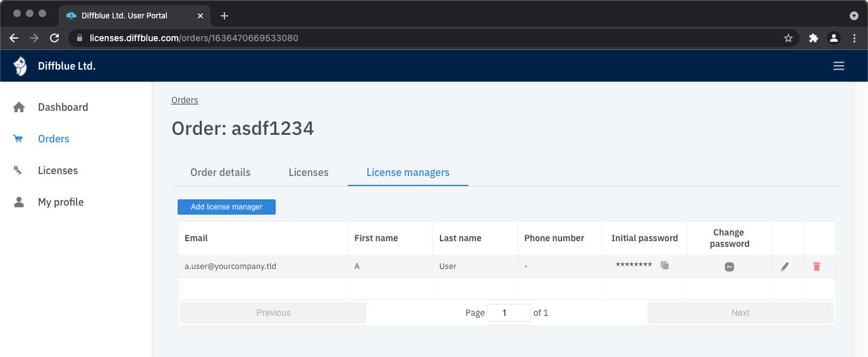Click the Add license manager button
Viewport: 868px width, 357px height.
coord(226,207)
